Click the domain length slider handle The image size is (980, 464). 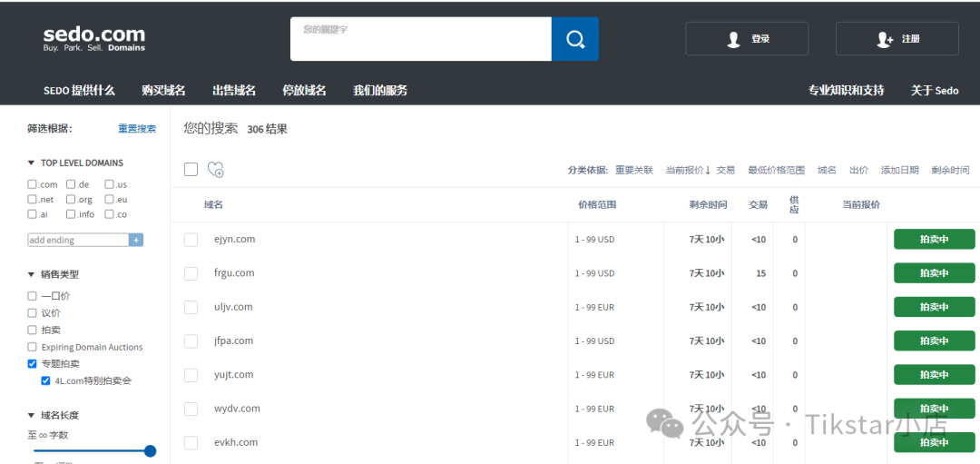tap(150, 451)
